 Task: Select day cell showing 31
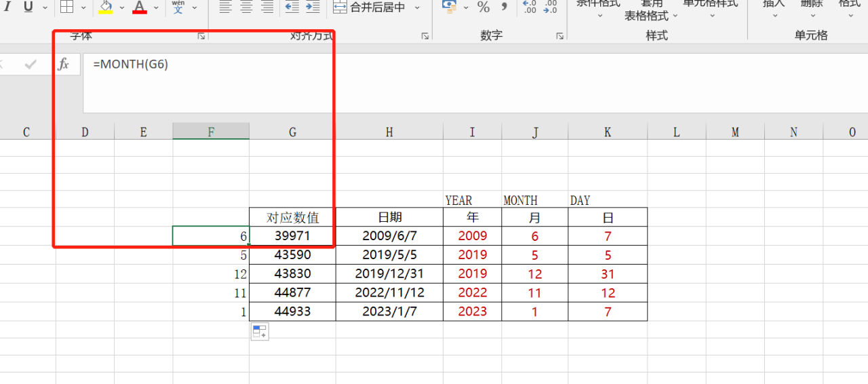point(608,273)
